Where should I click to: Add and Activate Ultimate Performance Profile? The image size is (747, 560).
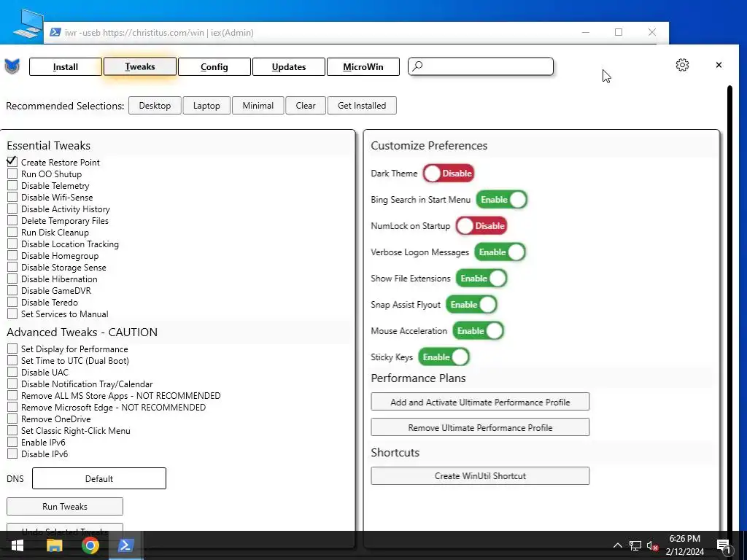point(480,402)
